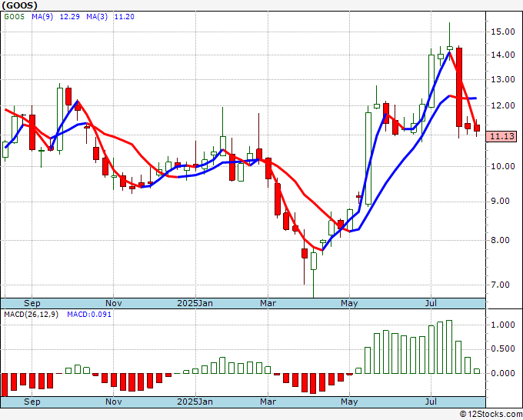Screen dimensions: 523x420
Task: Click the Jul label on MACD axis
Action: pyautogui.click(x=431, y=402)
